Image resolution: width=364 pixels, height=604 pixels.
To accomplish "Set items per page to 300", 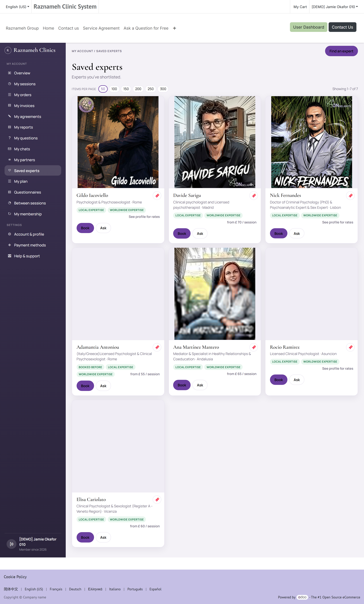I will [163, 89].
